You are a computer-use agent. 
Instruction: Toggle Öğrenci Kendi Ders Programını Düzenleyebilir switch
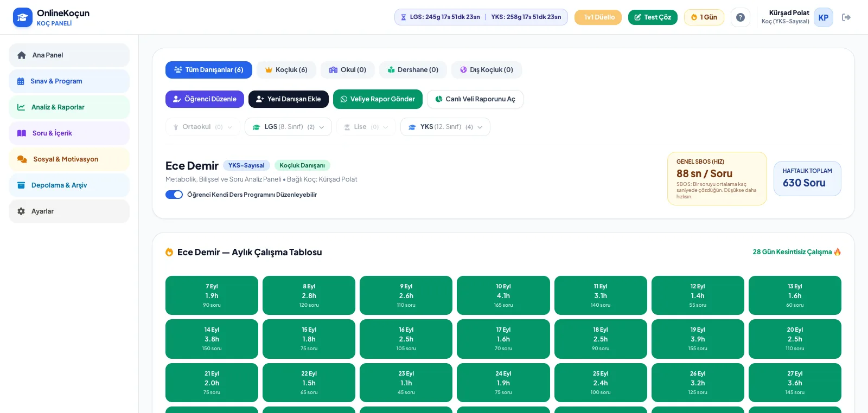tap(174, 195)
